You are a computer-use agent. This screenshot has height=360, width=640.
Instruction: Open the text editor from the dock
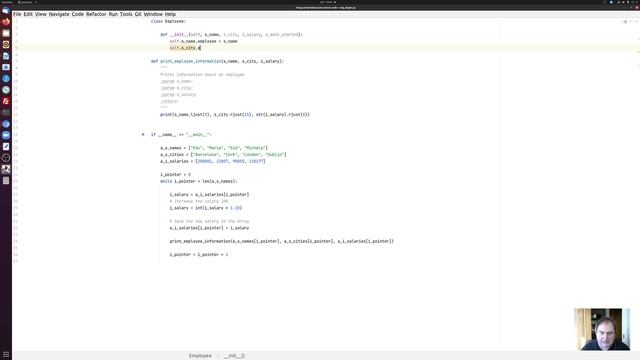pos(6,146)
